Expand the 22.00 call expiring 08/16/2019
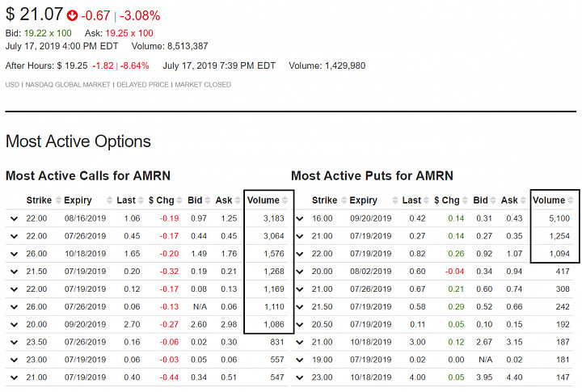The height and width of the screenshot is (392, 582). pos(14,219)
